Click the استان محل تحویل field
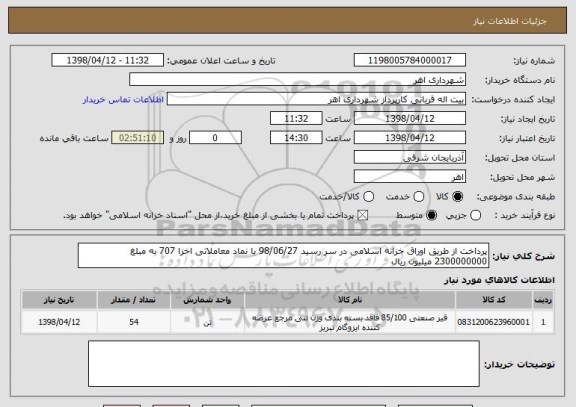576x407 pixels. coord(410,158)
